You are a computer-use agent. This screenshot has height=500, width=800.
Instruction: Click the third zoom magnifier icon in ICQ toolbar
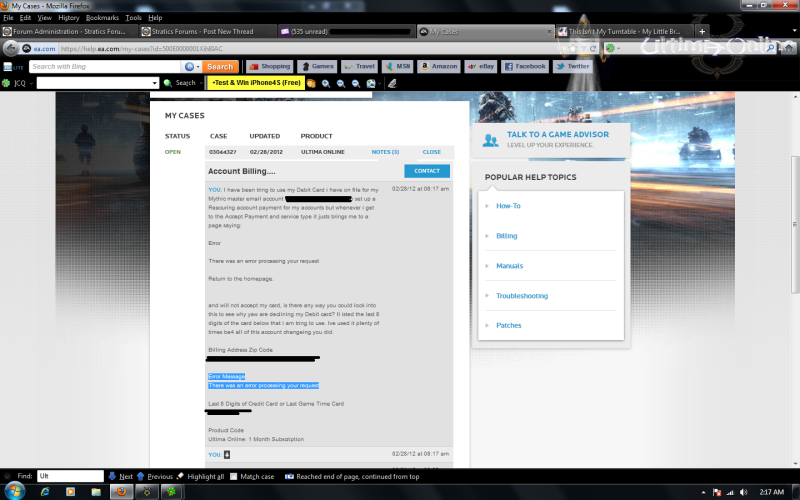point(356,83)
